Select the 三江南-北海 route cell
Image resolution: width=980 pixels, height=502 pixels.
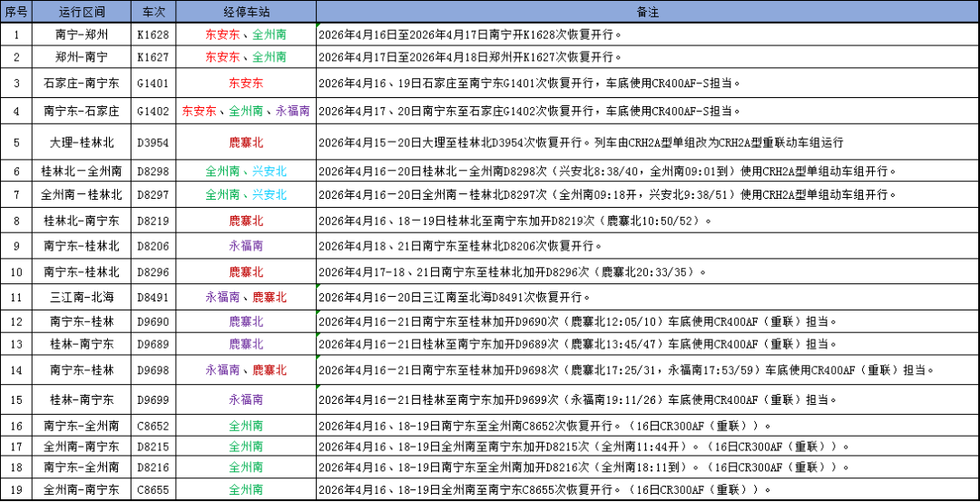[82, 297]
